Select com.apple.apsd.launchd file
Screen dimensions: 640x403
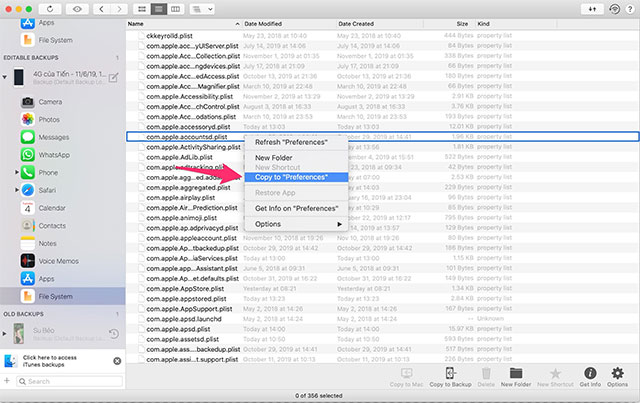coord(382,319)
